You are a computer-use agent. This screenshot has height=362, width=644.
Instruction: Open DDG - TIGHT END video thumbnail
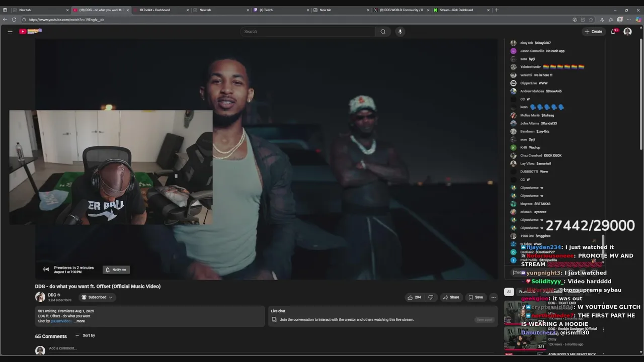point(525,312)
